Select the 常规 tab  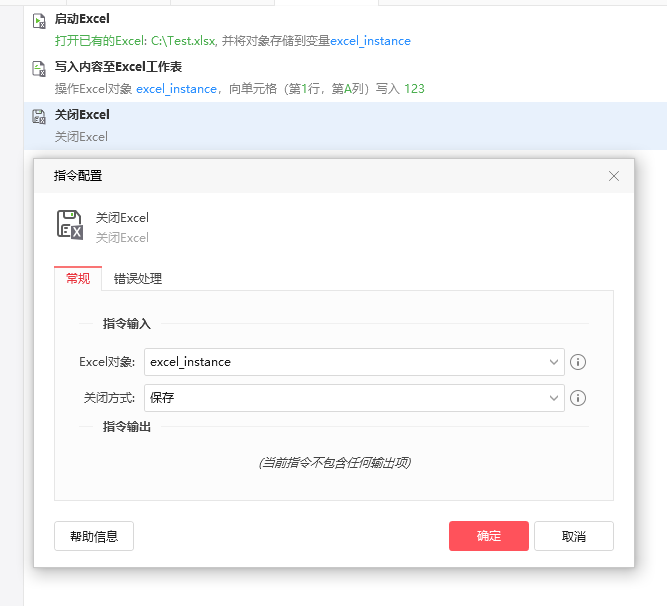(x=78, y=279)
